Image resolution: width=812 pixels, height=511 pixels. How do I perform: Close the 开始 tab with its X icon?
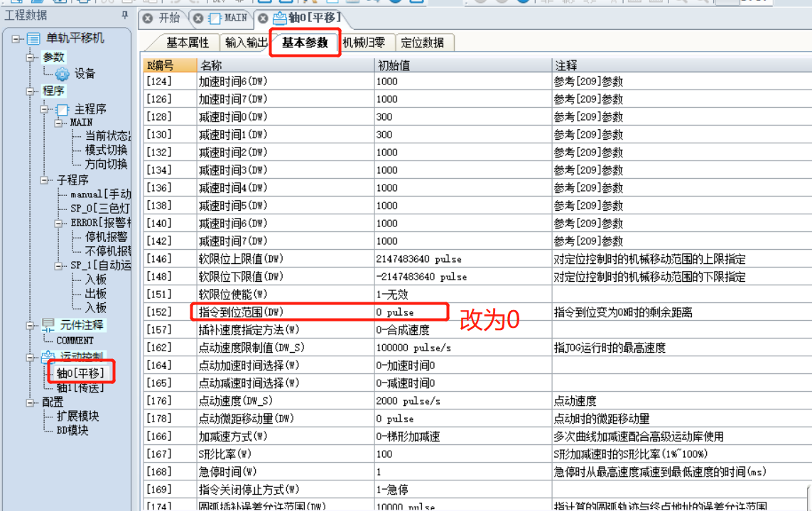148,18
